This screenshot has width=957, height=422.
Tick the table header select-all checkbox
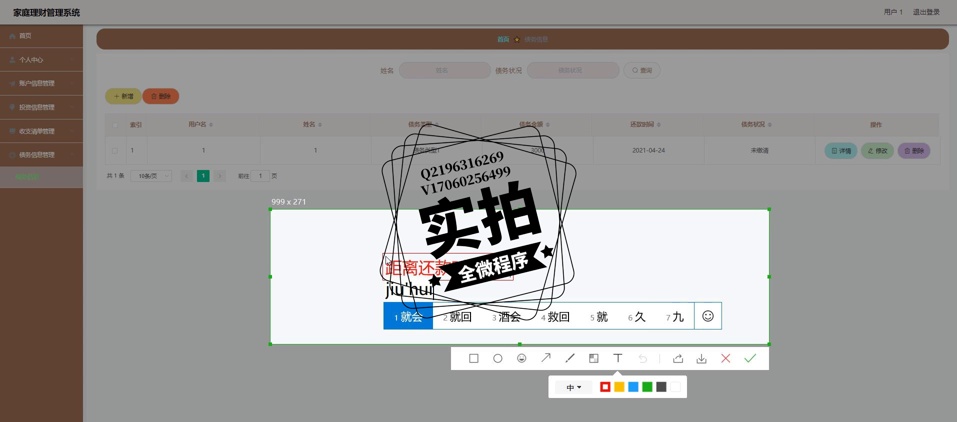coord(115,125)
